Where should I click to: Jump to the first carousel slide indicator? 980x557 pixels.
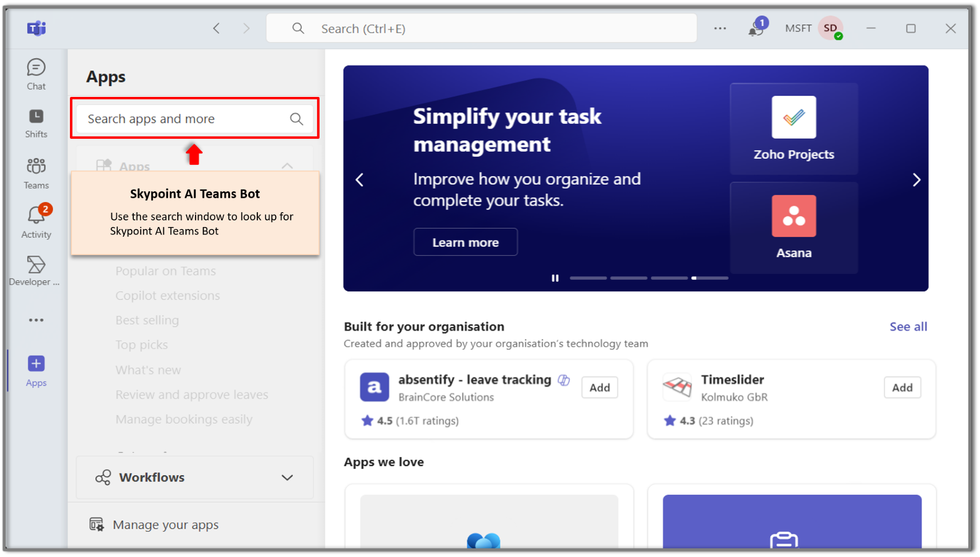pyautogui.click(x=588, y=278)
